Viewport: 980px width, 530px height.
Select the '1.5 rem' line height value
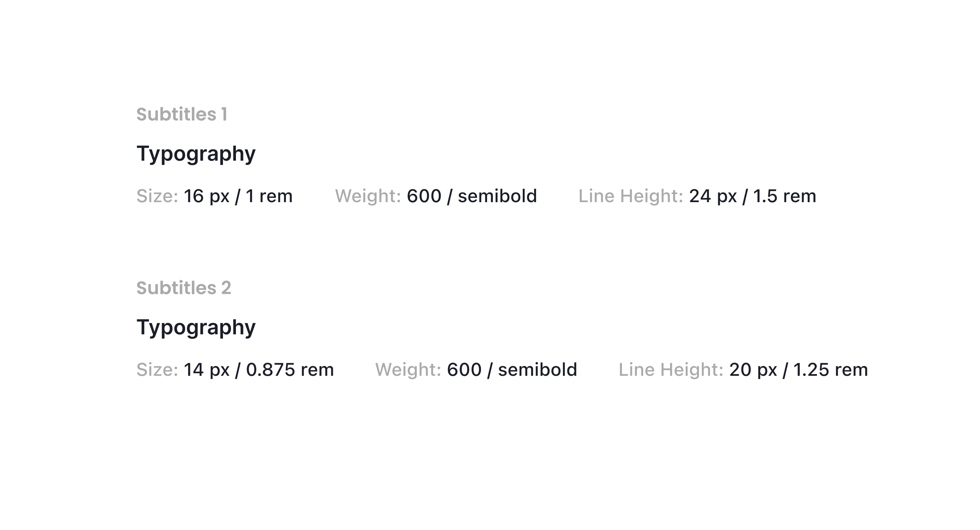[785, 196]
